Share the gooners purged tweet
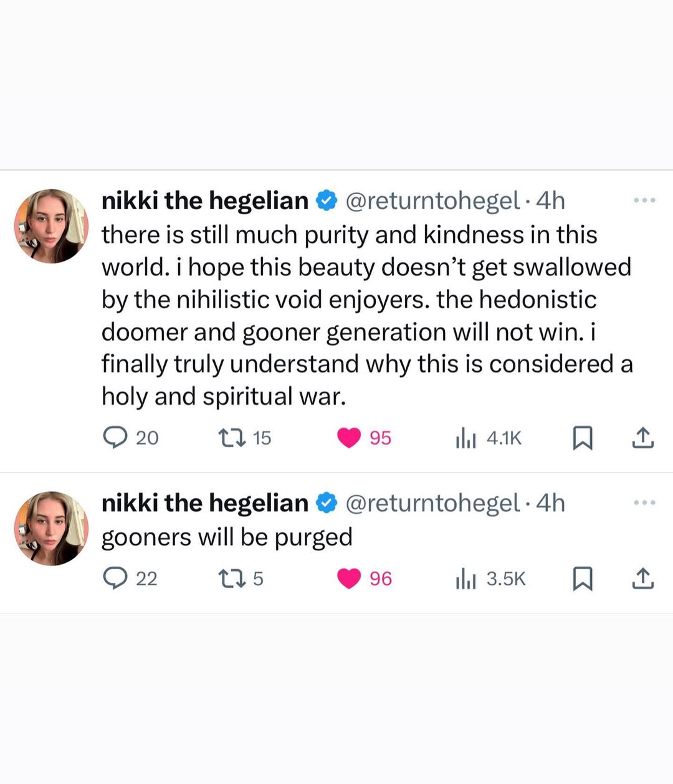The image size is (673, 784). click(643, 579)
